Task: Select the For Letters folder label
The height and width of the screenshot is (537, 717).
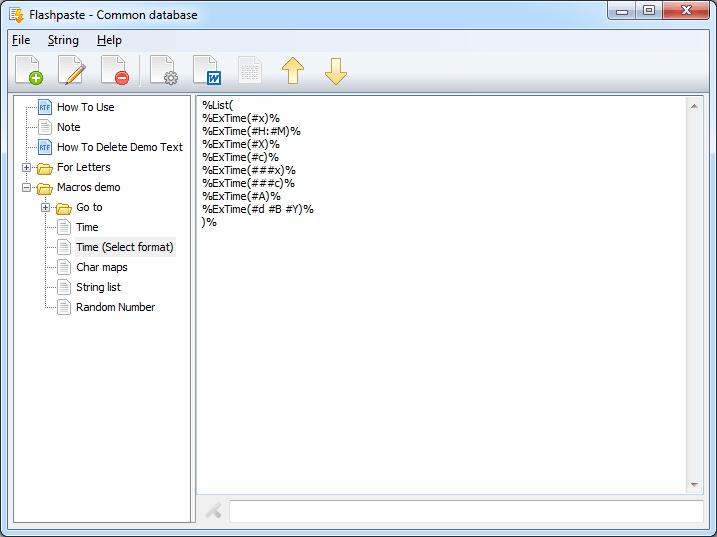Action: 84,167
